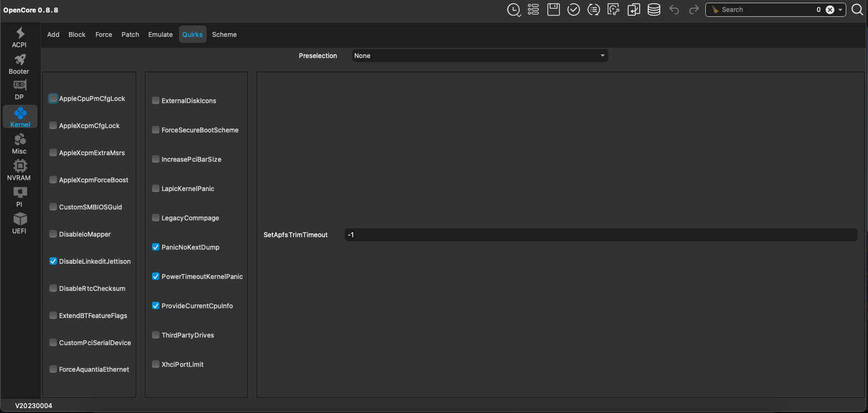Click the overlapping-pages import icon
Screen dimensions: 868x413
point(634,10)
